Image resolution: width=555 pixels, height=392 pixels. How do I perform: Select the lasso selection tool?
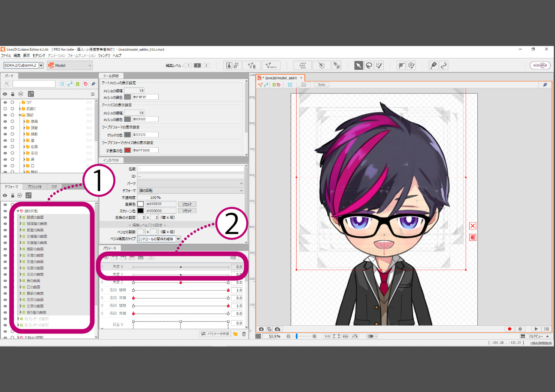pyautogui.click(x=369, y=65)
